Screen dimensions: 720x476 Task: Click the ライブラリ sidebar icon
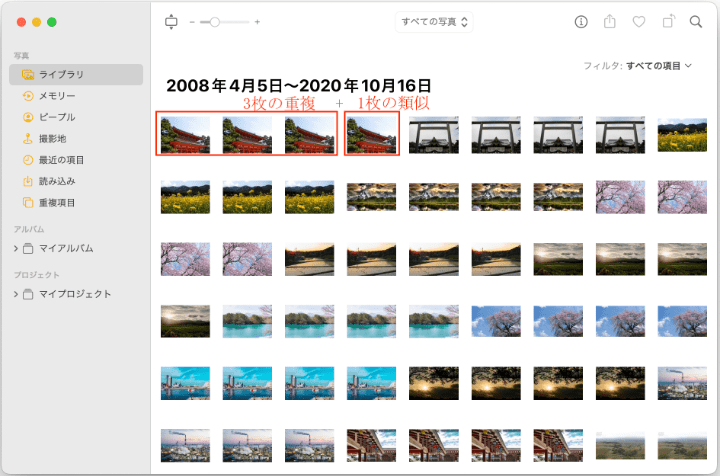pos(28,74)
